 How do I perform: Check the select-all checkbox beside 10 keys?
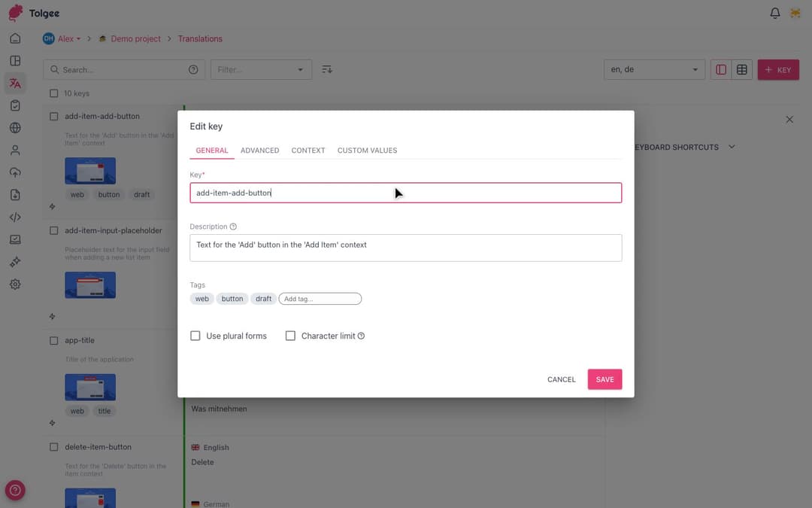pos(54,93)
